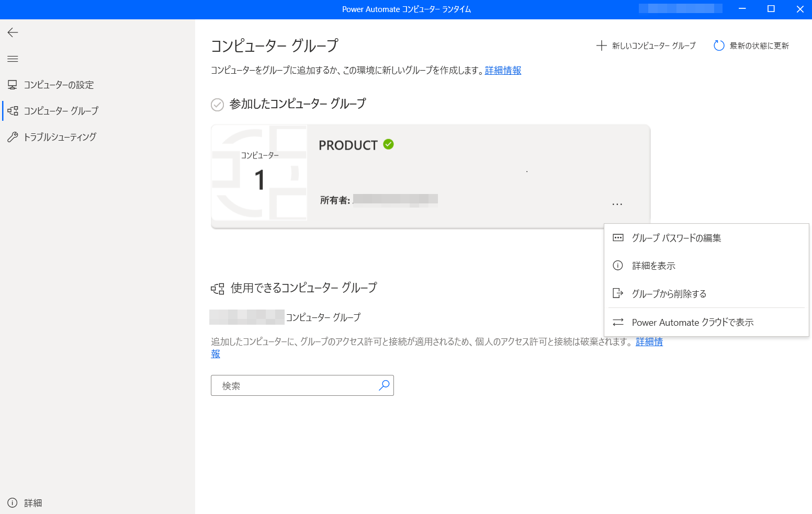Click the 最新の状態に更新 refresh icon

[x=719, y=46]
